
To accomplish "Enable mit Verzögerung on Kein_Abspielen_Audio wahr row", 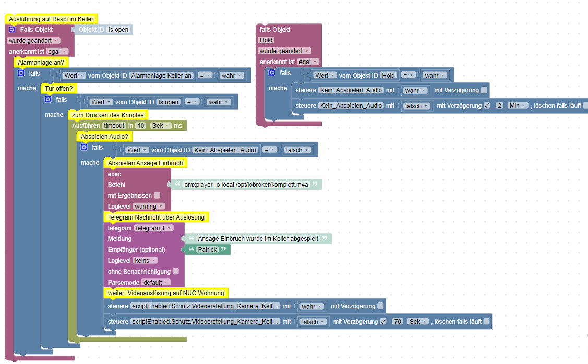I will [x=484, y=90].
